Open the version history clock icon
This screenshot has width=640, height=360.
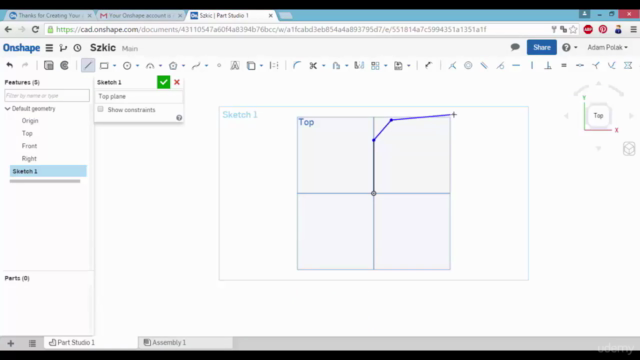[77, 48]
